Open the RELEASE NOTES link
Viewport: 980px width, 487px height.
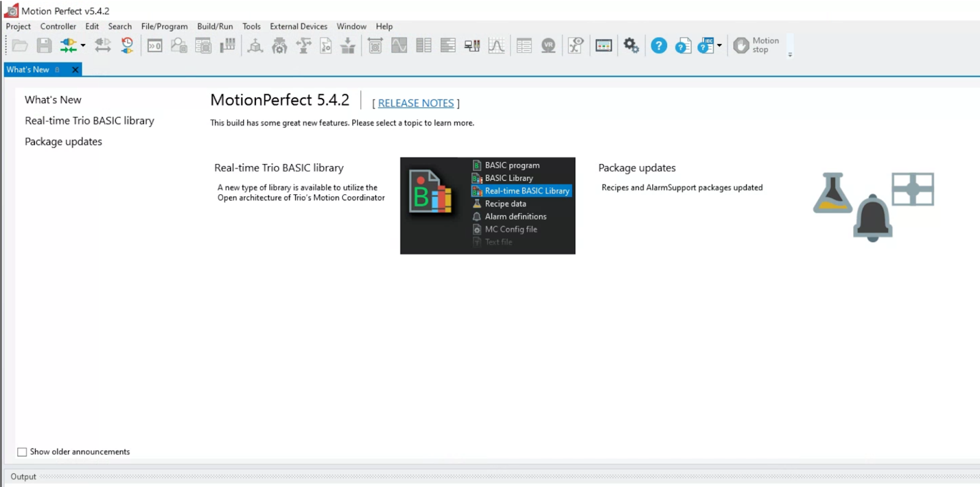[x=416, y=104]
